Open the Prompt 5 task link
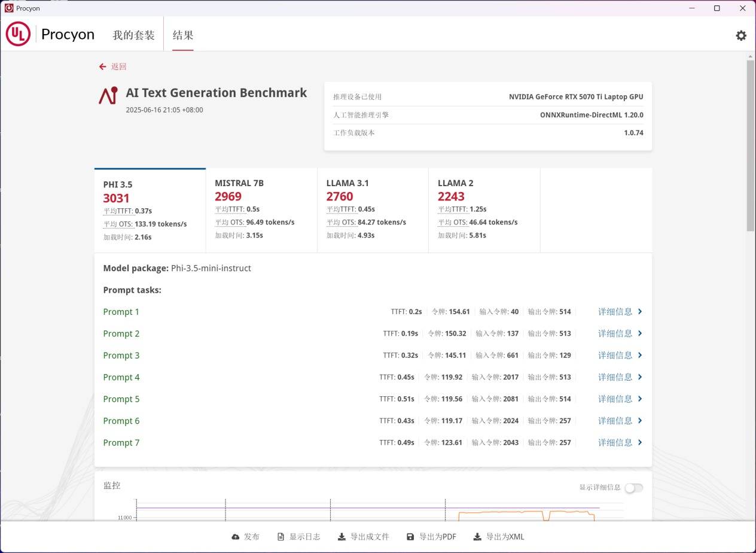756x553 pixels. coord(121,399)
